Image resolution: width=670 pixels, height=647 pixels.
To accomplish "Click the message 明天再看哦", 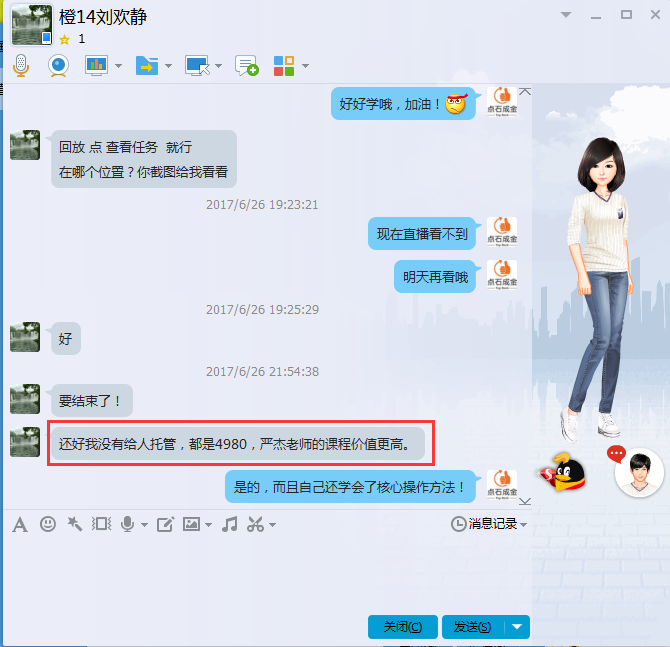I will (435, 277).
